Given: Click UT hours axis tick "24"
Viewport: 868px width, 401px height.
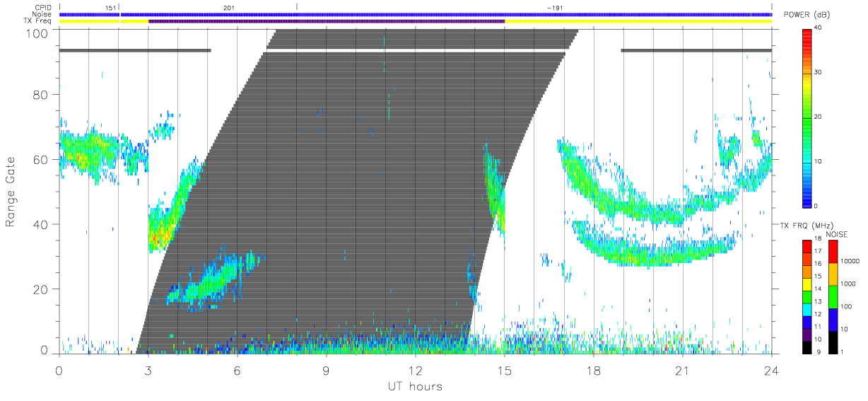Looking at the screenshot, I should tap(772, 370).
